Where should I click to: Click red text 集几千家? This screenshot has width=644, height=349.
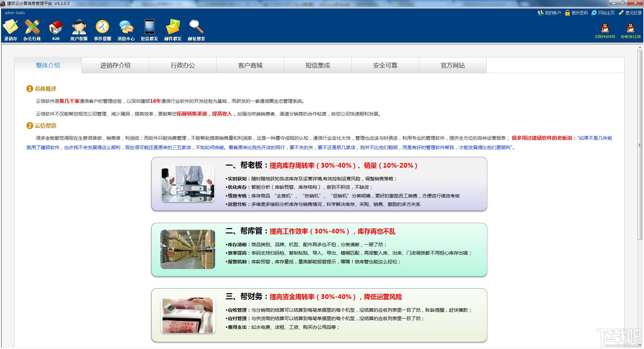click(69, 101)
